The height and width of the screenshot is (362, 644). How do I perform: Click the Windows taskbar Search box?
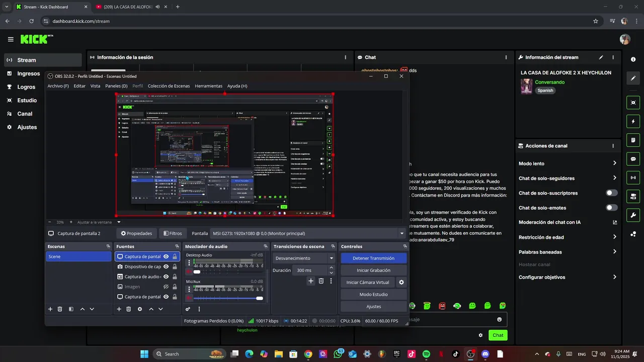188,354
